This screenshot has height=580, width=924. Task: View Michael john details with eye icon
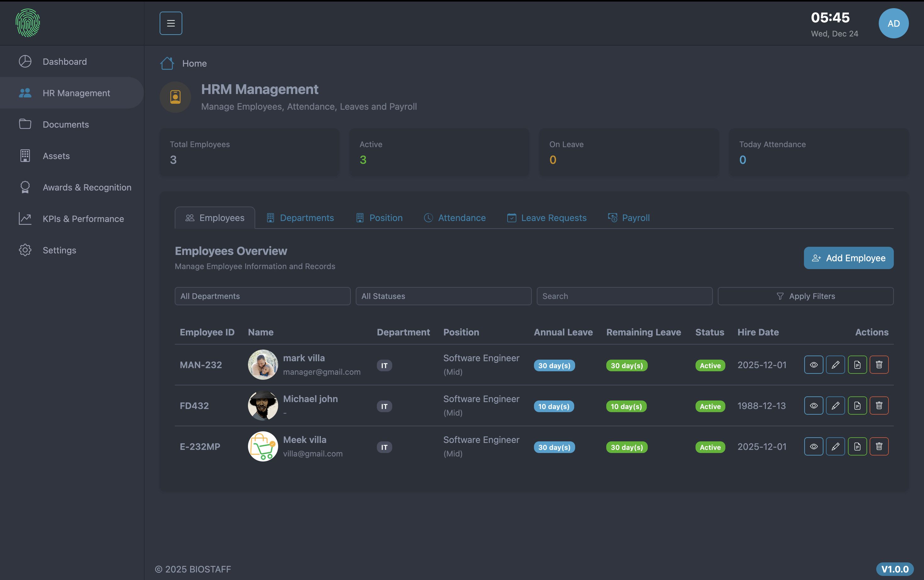point(813,406)
